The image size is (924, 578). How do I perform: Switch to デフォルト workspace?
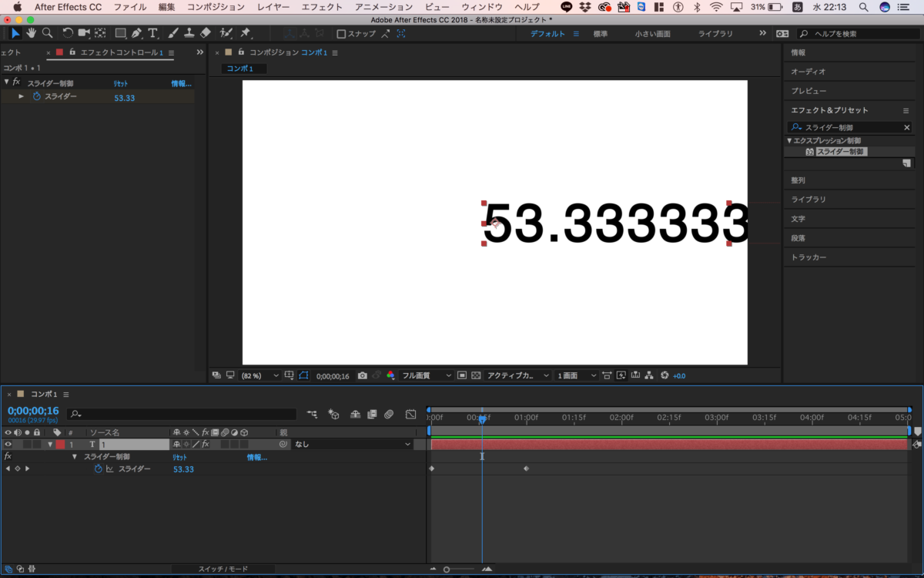coord(548,34)
